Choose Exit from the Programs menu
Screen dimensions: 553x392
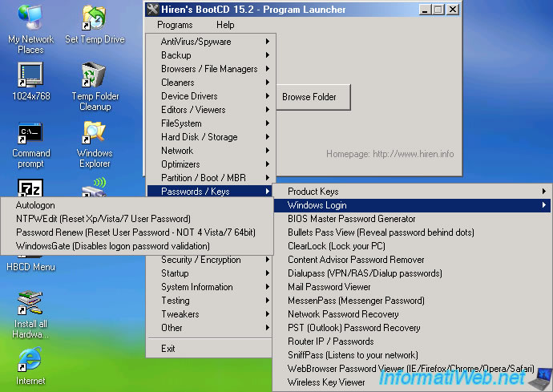tap(210, 349)
